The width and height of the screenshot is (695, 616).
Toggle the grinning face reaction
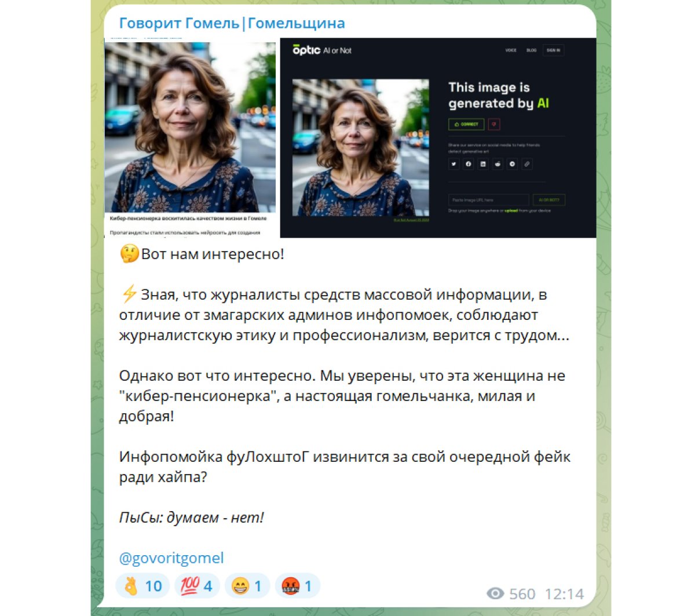(246, 586)
